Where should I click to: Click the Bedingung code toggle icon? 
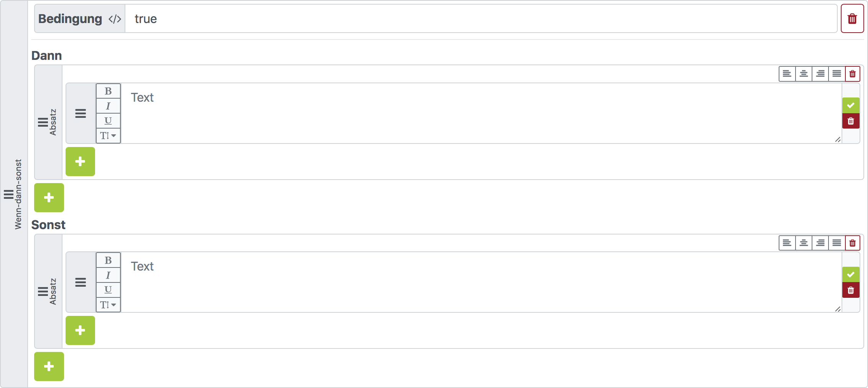(x=115, y=19)
